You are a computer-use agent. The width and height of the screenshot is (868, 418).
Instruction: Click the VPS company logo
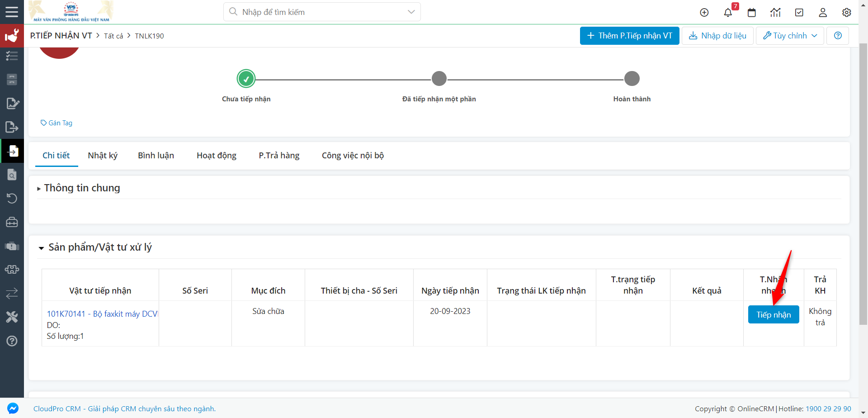[x=71, y=12]
